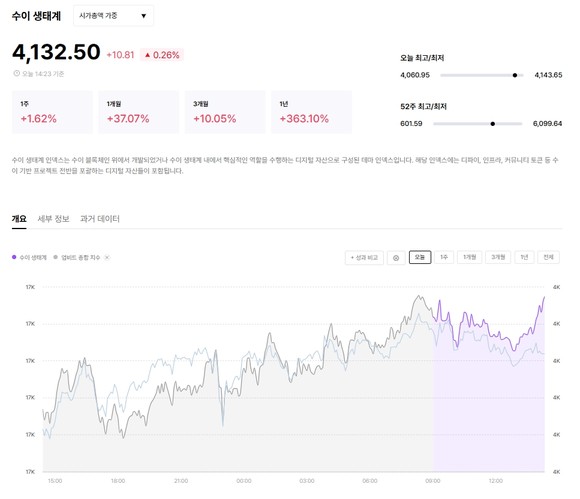Switch to the 세부 정보 tab

[53, 219]
